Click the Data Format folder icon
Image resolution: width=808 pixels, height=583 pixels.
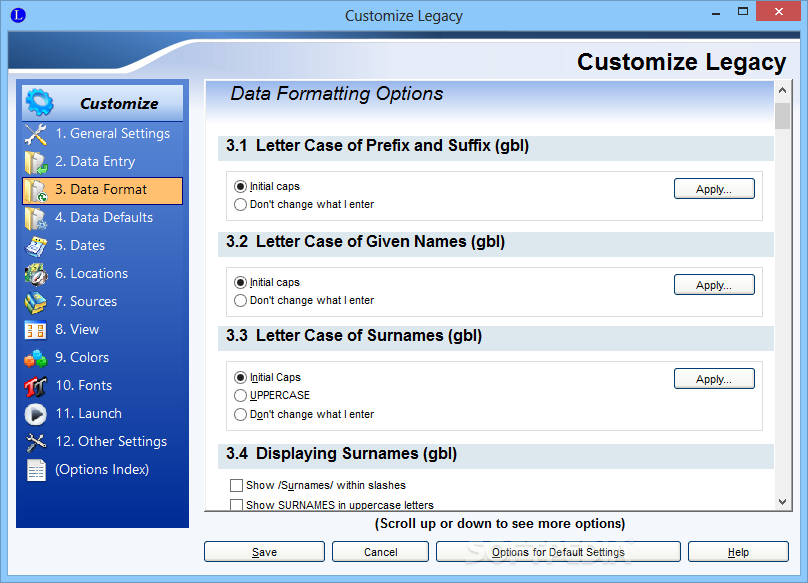[36, 191]
